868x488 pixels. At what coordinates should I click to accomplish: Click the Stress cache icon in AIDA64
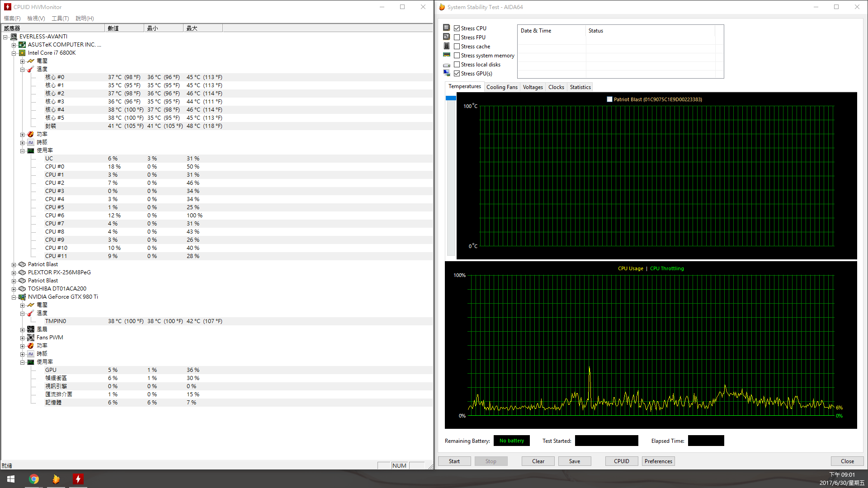447,46
